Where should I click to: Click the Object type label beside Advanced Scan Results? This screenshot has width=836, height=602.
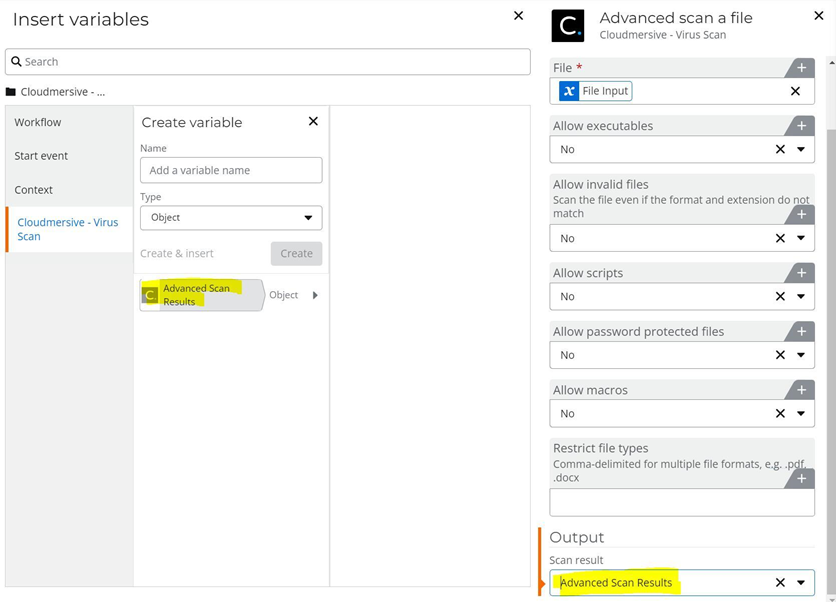click(283, 295)
